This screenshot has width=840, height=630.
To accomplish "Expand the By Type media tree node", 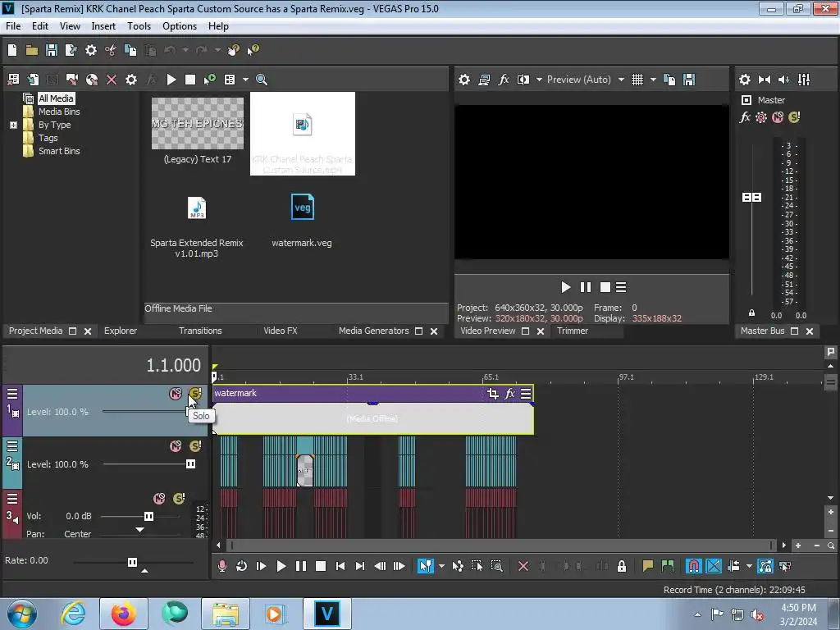I will click(13, 125).
